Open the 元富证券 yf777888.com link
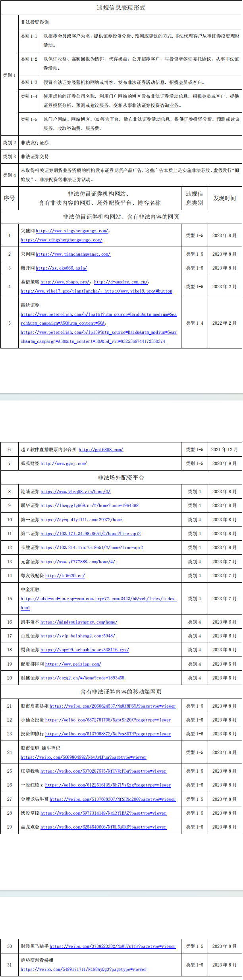This screenshot has height=980, width=243. click(x=78, y=562)
